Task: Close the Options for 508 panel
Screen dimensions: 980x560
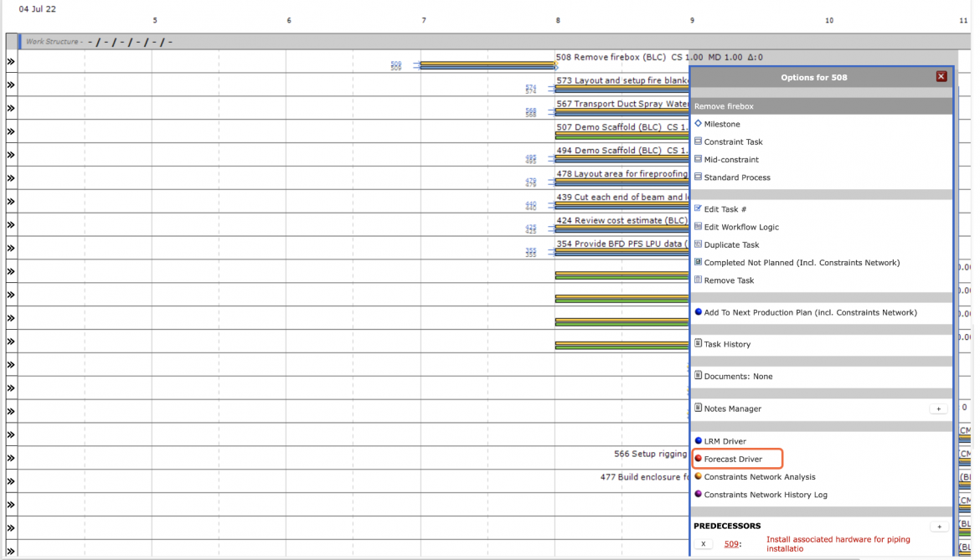Action: tap(941, 76)
